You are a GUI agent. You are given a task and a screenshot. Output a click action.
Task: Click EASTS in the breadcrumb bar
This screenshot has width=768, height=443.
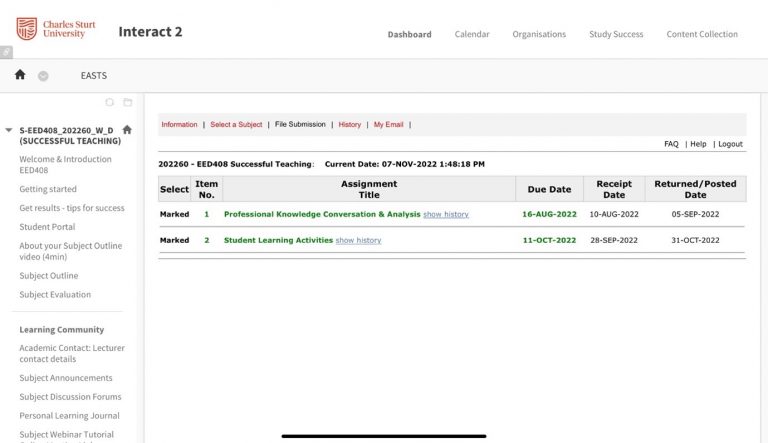pyautogui.click(x=93, y=76)
